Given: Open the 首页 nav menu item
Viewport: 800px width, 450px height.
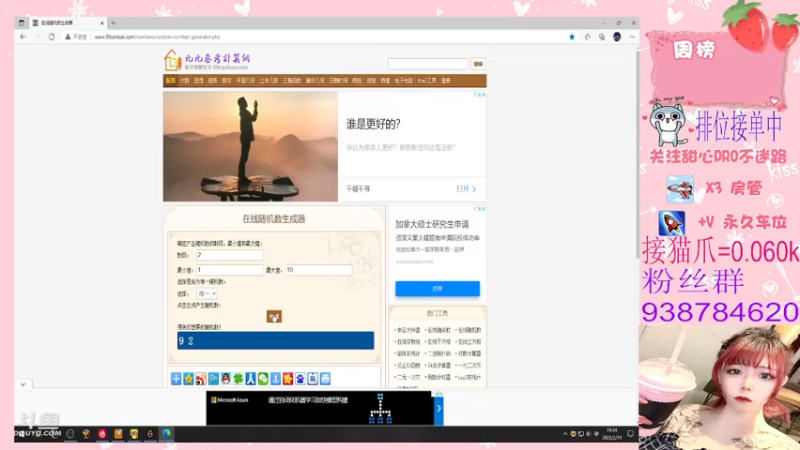Looking at the screenshot, I should pyautogui.click(x=170, y=81).
